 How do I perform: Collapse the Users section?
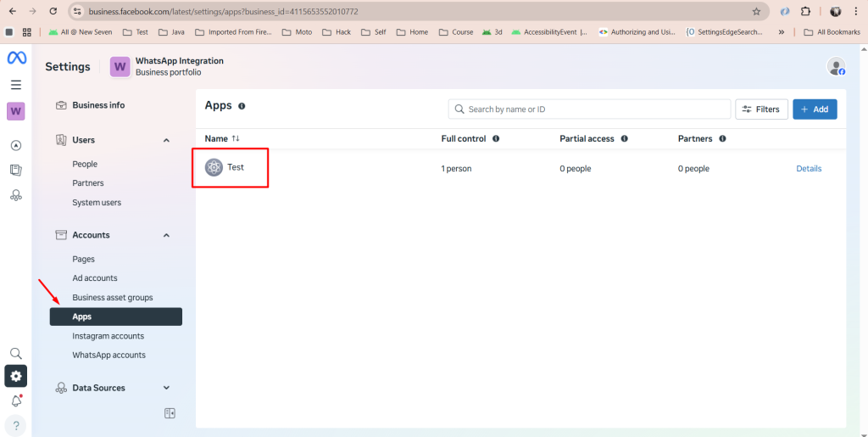pos(166,140)
